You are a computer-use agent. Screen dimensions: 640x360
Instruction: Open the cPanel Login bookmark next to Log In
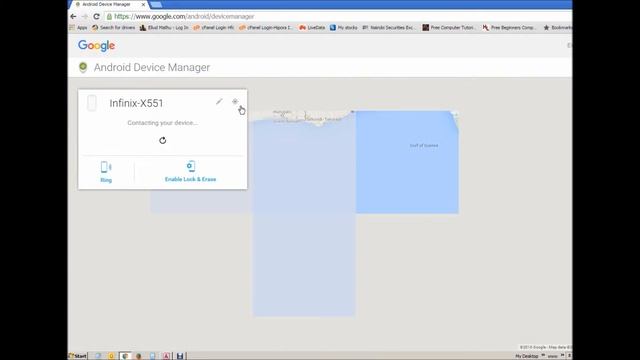coord(213,28)
